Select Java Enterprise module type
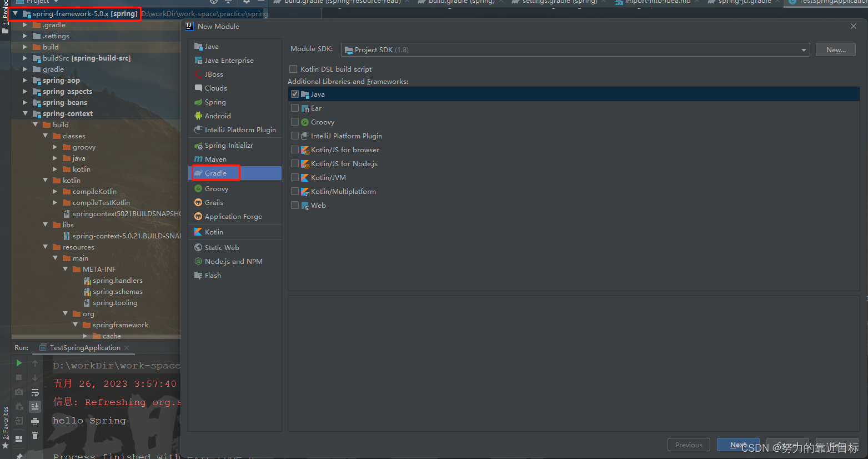This screenshot has width=868, height=459. pos(235,61)
